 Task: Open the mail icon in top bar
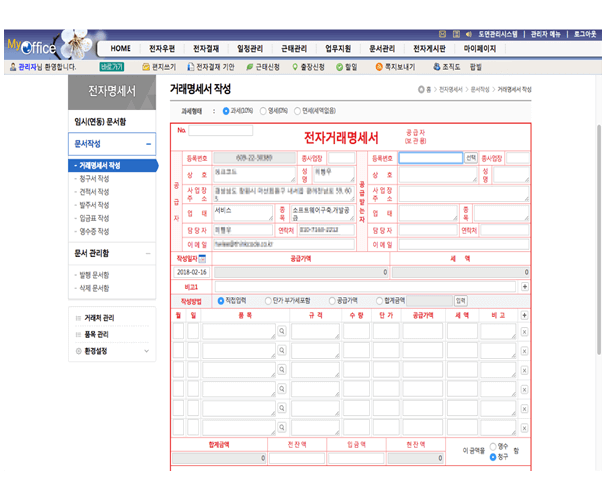443,34
